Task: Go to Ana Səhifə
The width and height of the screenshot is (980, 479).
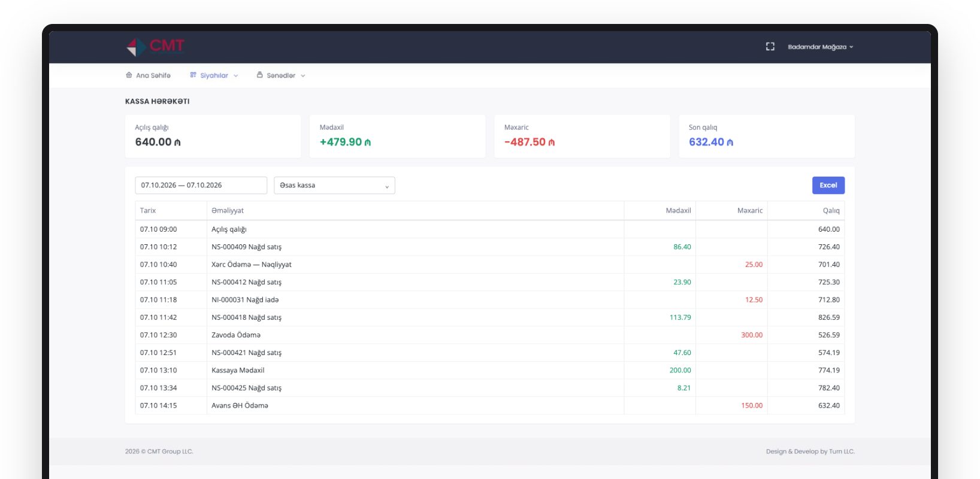Action: (x=148, y=75)
